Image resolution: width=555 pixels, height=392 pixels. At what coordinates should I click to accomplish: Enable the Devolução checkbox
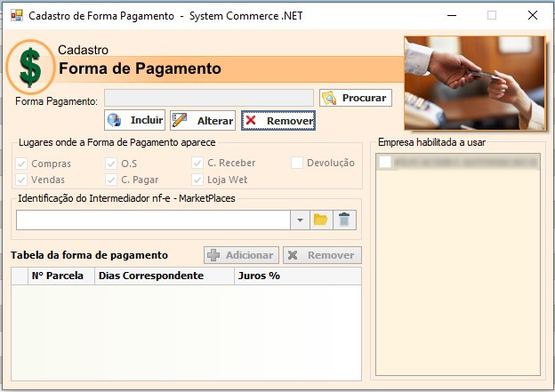[296, 163]
